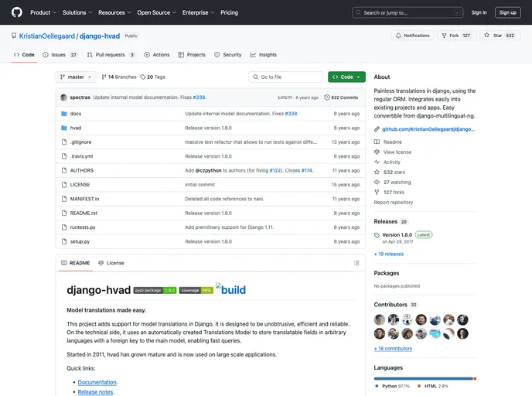The height and width of the screenshot is (396, 532).
Task: Open the .gitignore file
Action: (80, 142)
